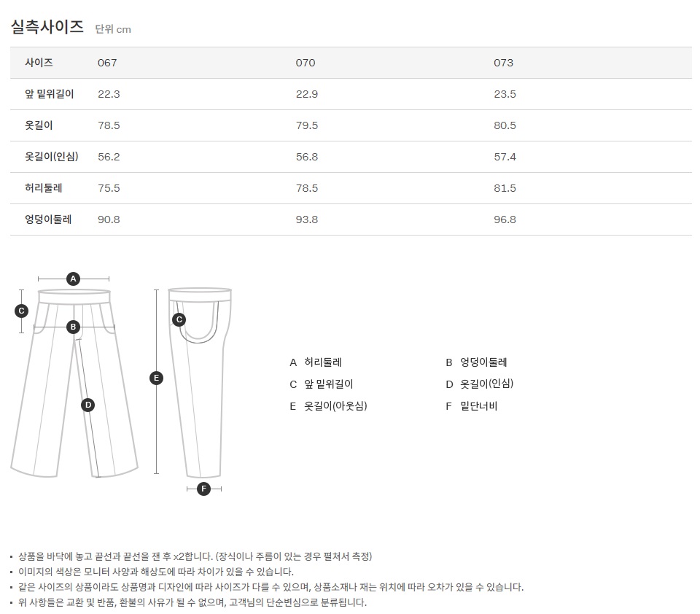700x614 pixels.
Task: Click the 070 size column header
Action: pyautogui.click(x=306, y=63)
